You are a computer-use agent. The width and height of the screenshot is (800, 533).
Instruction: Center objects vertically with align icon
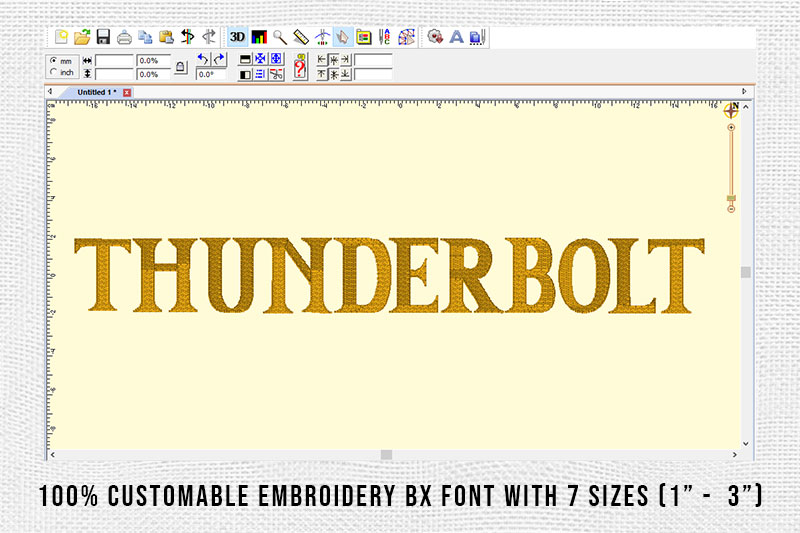pyautogui.click(x=334, y=74)
